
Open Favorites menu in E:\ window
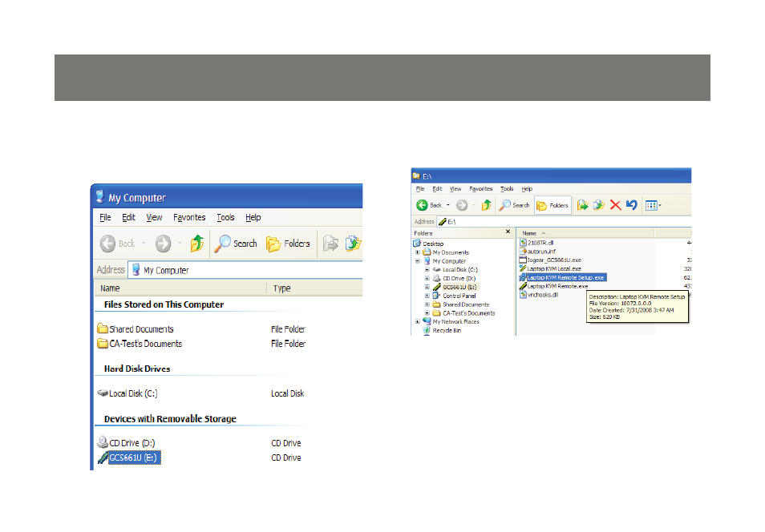(x=480, y=189)
